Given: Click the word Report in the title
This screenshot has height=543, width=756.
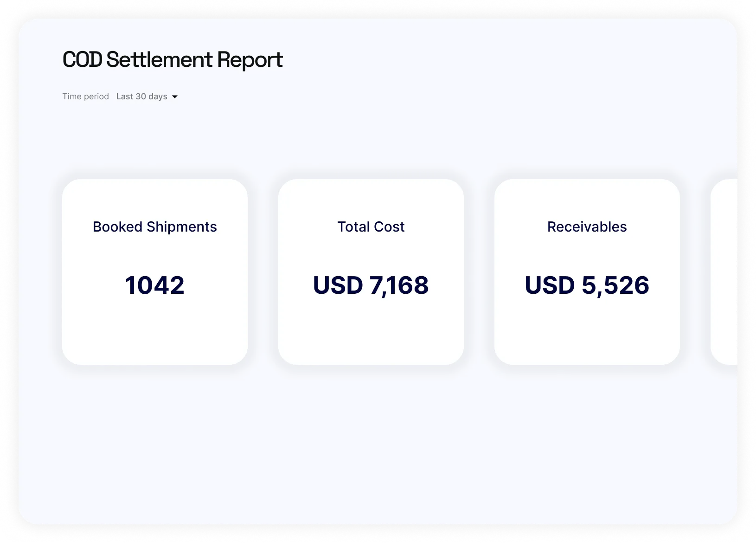Looking at the screenshot, I should point(250,60).
